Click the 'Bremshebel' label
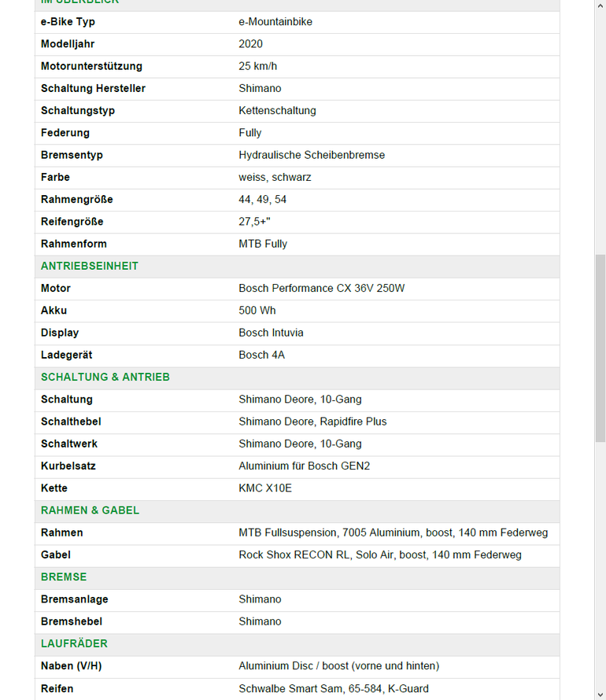Image resolution: width=606 pixels, height=700 pixels. [x=72, y=622]
